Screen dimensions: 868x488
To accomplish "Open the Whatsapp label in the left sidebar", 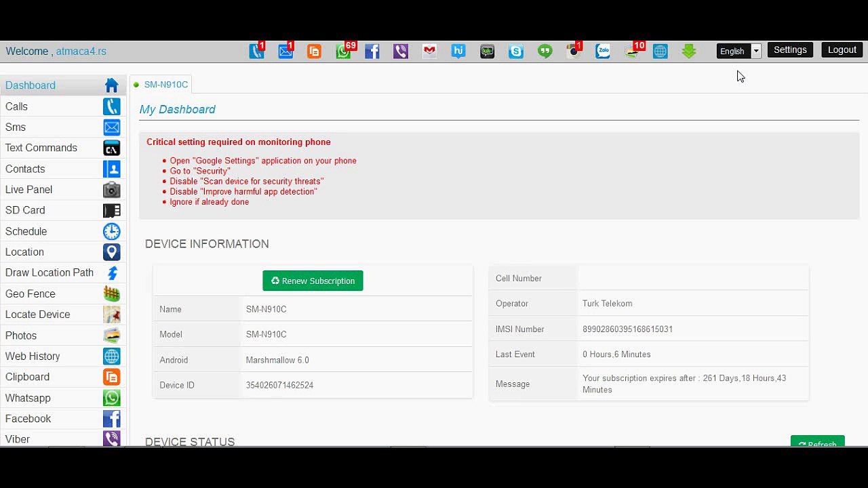I will pyautogui.click(x=28, y=398).
